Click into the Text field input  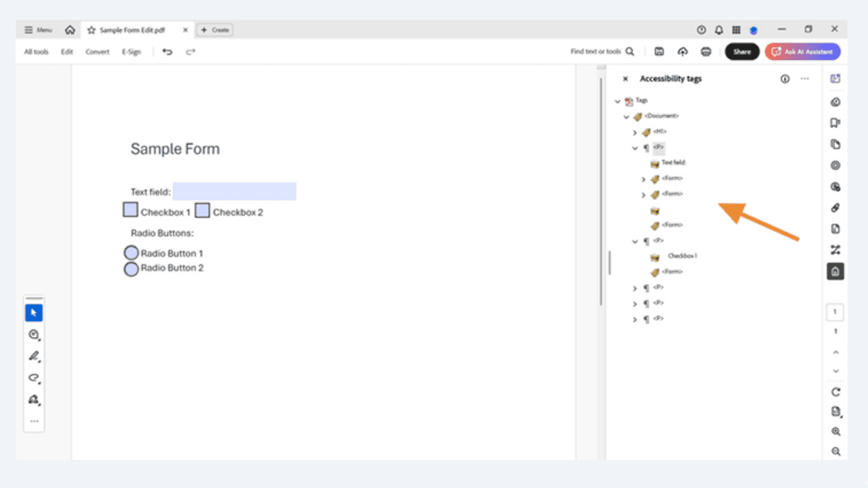[x=234, y=192]
